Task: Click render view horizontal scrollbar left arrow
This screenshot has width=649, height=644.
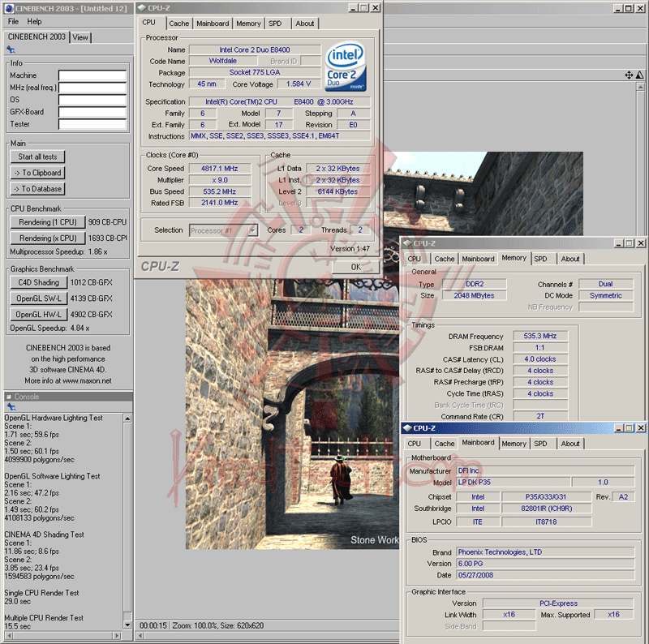Action: coord(140,635)
